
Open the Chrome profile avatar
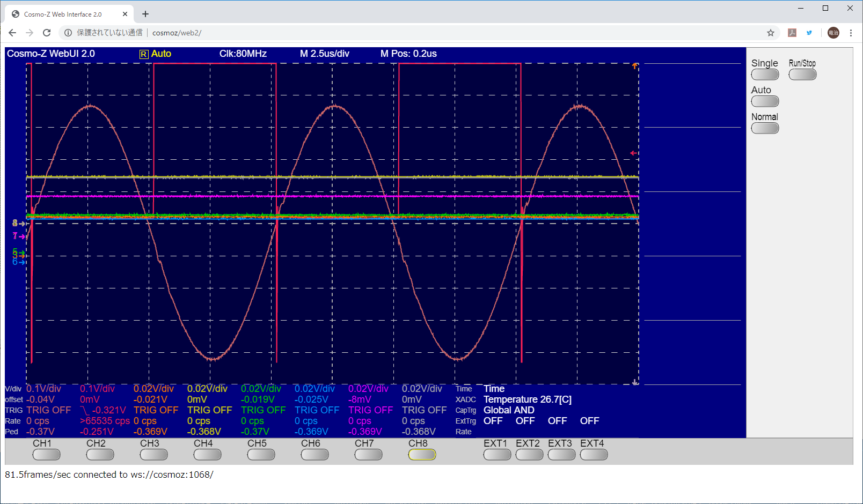pyautogui.click(x=833, y=33)
